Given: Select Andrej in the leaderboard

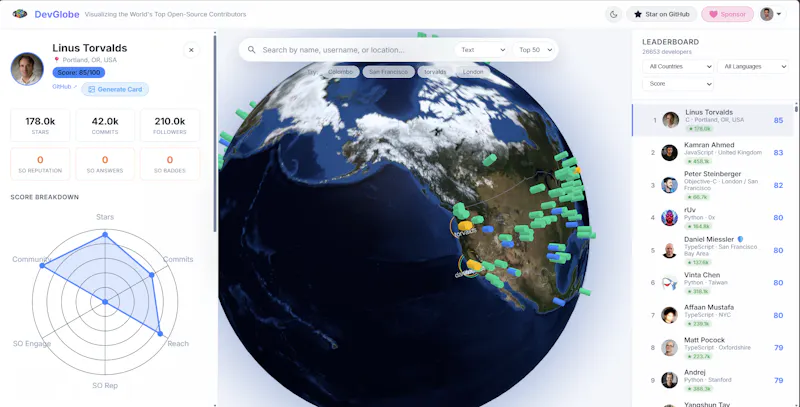Looking at the screenshot, I should tap(713, 380).
